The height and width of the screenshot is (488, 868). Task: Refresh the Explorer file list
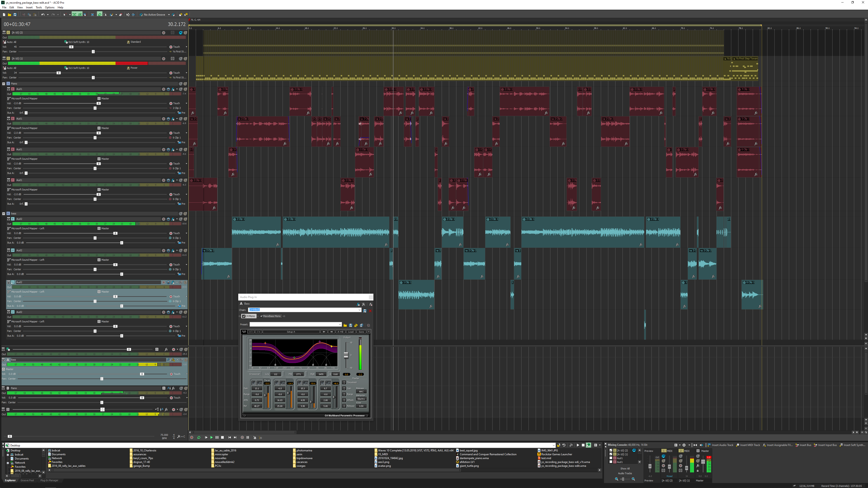point(564,445)
